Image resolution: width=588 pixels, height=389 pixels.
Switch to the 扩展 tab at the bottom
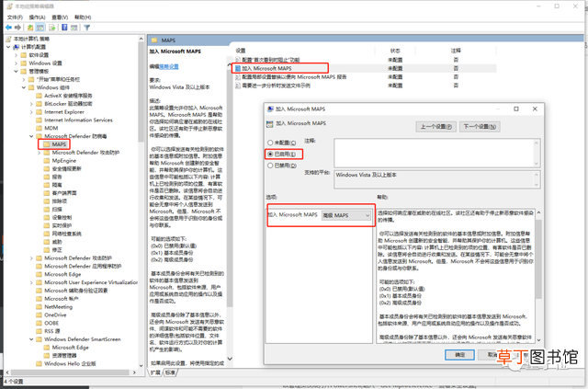click(155, 372)
